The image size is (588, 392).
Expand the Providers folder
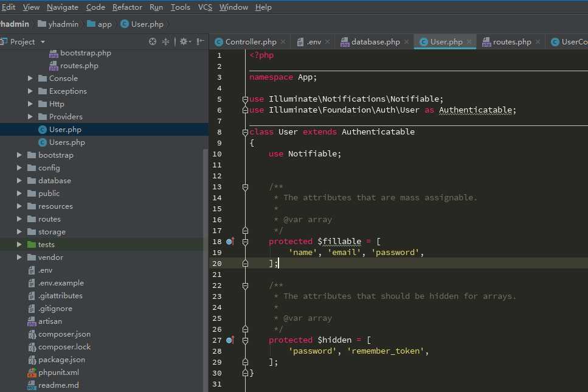click(30, 117)
